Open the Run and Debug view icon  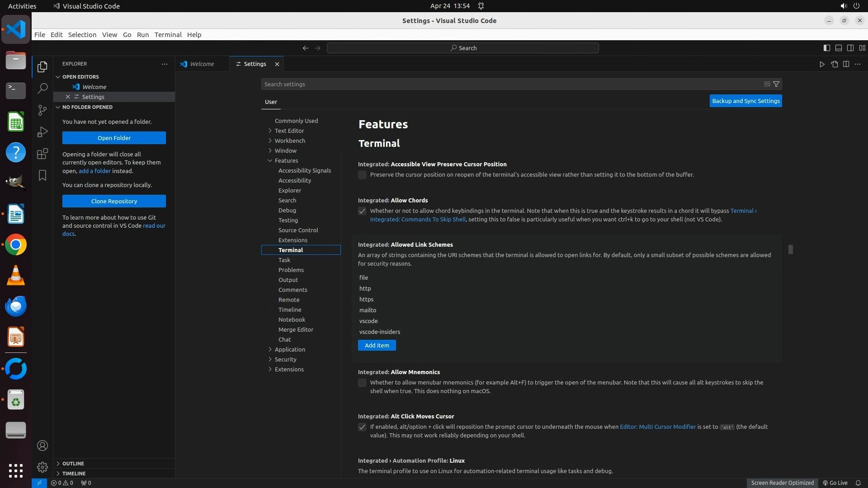point(42,132)
